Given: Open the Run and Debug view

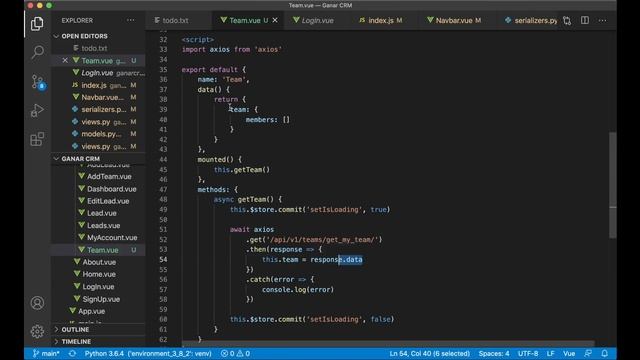Looking at the screenshot, I should click(37, 110).
